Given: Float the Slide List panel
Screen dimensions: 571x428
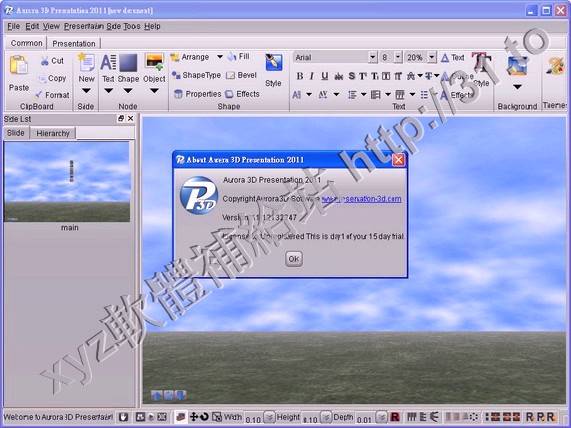Looking at the screenshot, I should pyautogui.click(x=121, y=118).
